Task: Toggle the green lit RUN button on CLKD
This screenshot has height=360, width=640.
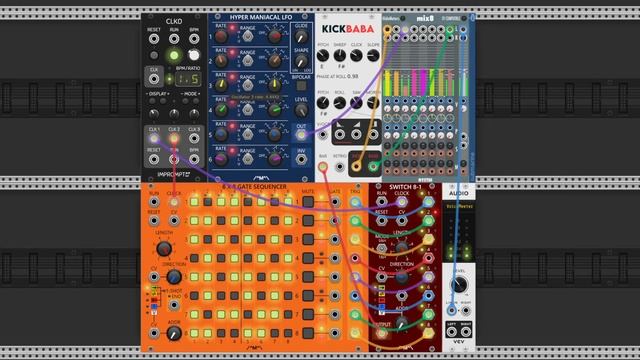Action: (174, 55)
